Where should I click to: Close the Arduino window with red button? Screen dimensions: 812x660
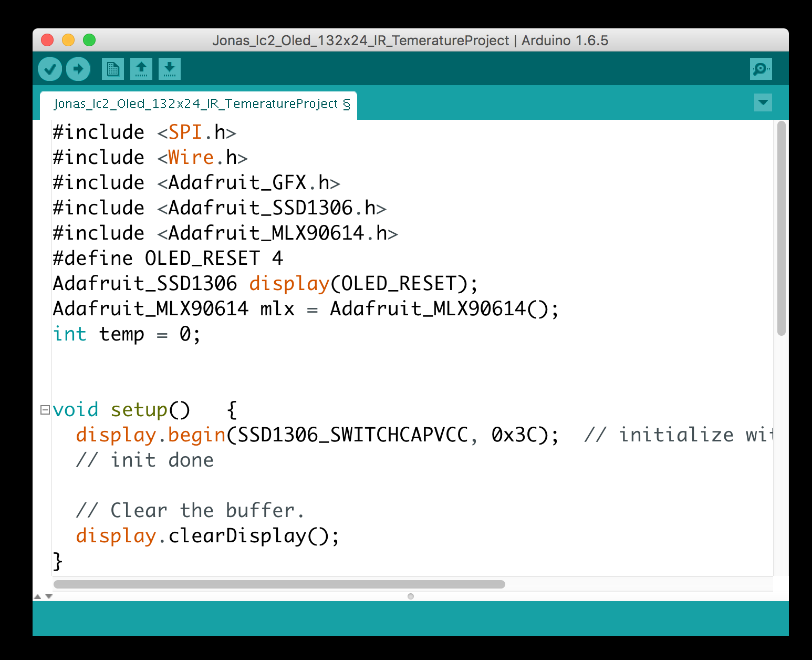pos(47,40)
